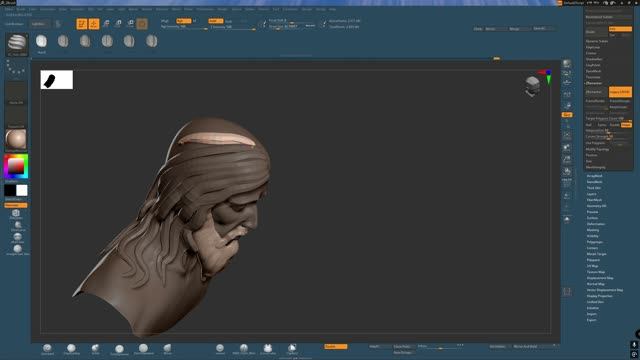
Task: Select the Edit mode button
Action: point(82,24)
